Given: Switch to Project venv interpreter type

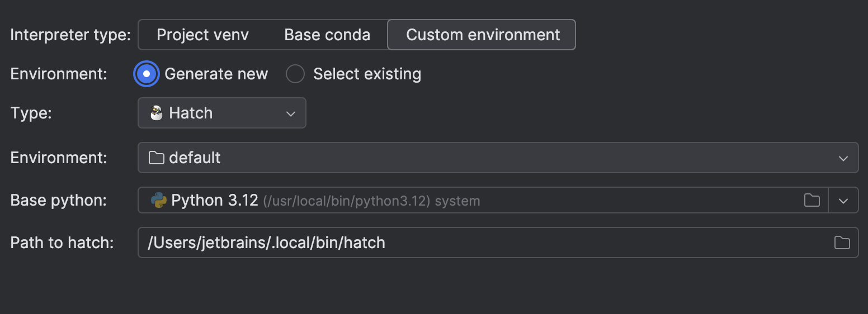Looking at the screenshot, I should [202, 35].
